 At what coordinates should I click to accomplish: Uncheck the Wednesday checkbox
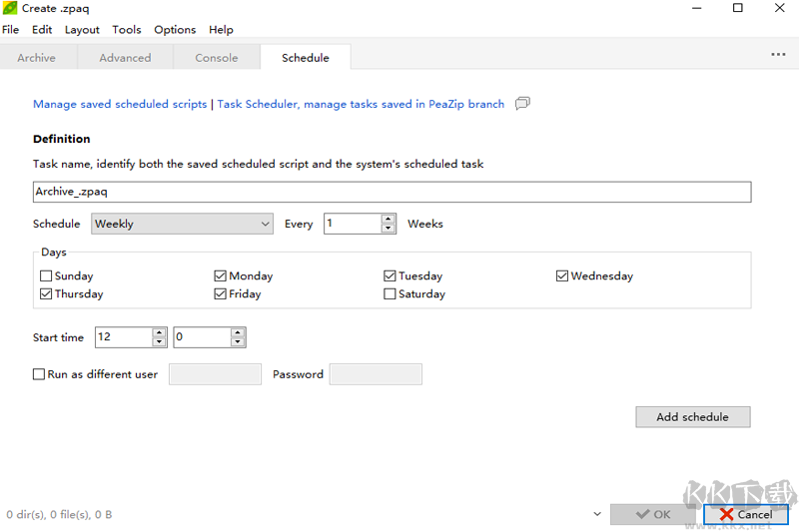(x=562, y=276)
